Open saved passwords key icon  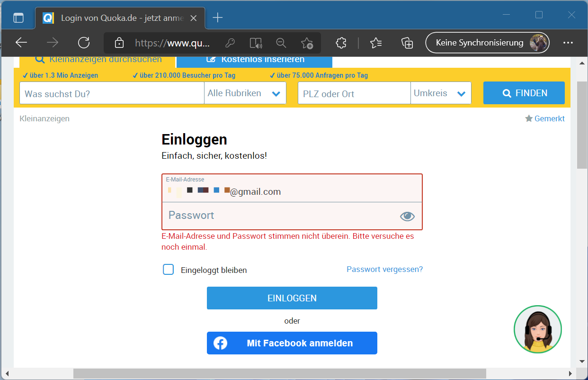tap(230, 43)
